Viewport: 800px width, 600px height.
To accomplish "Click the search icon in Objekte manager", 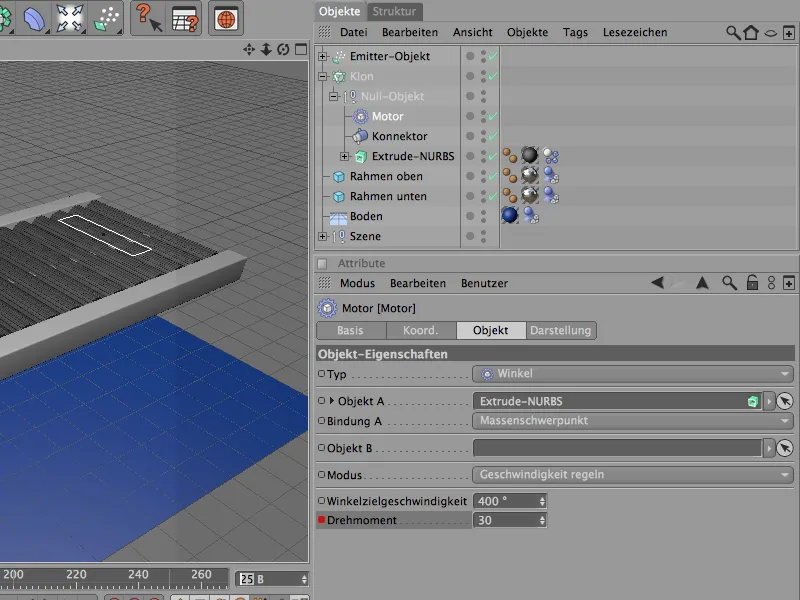I will (733, 32).
